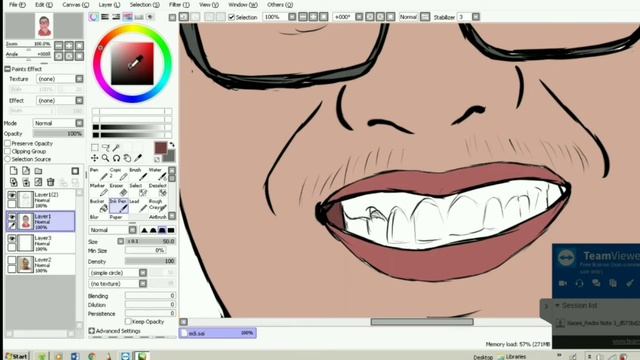
Task: Open the brush blend mode Normal dropdown
Action: 113,230
